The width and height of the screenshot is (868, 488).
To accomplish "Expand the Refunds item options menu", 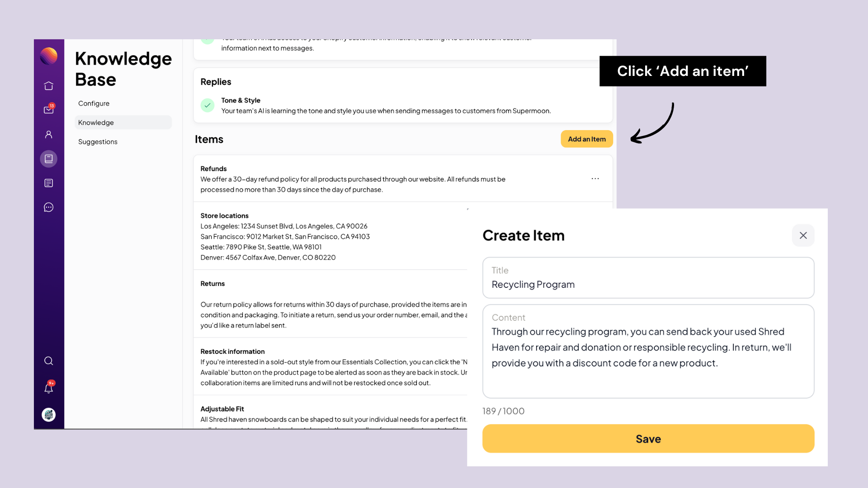I will [x=595, y=179].
